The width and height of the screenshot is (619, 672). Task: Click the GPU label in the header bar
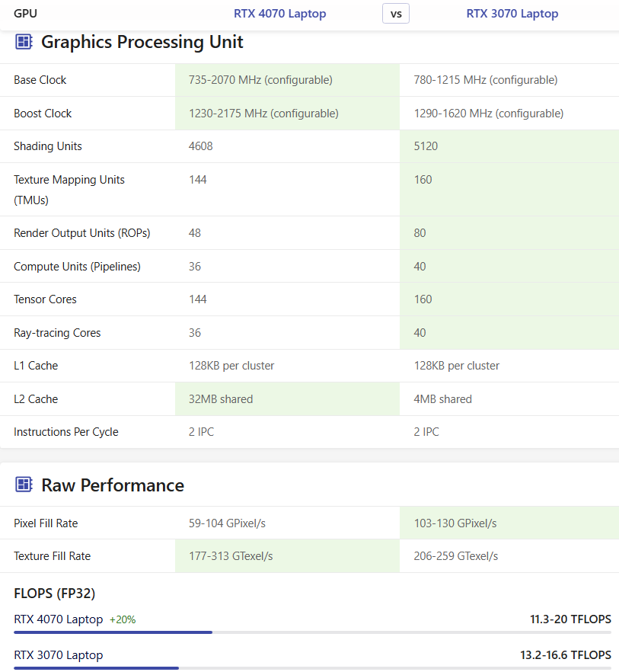pos(25,14)
